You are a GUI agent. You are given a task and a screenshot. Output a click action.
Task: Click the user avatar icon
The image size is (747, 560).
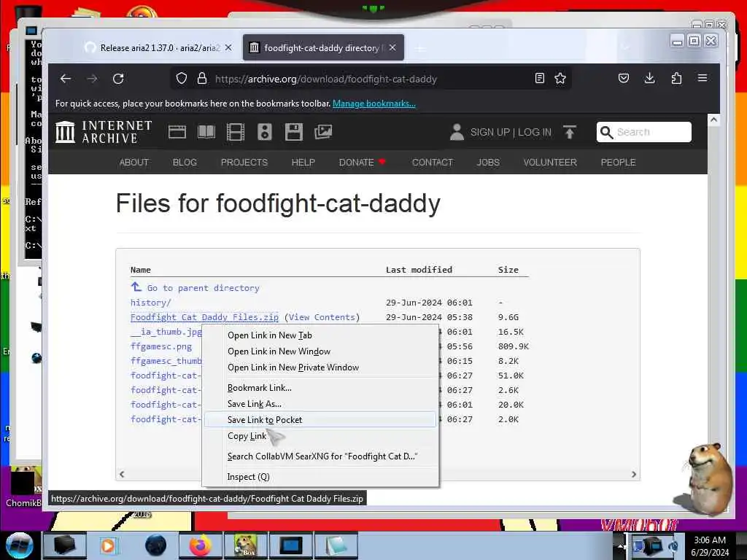[457, 132]
